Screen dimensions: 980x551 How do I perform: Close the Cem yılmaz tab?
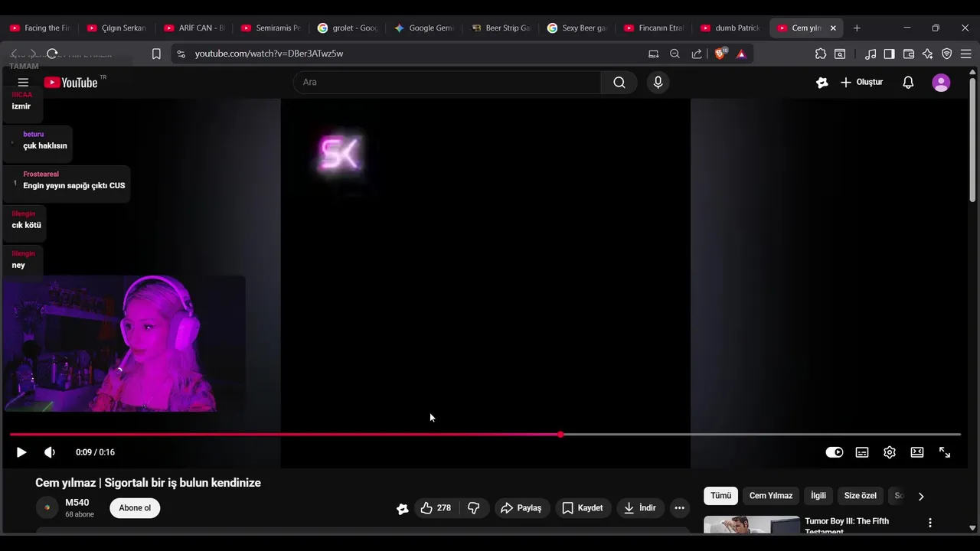(x=833, y=28)
